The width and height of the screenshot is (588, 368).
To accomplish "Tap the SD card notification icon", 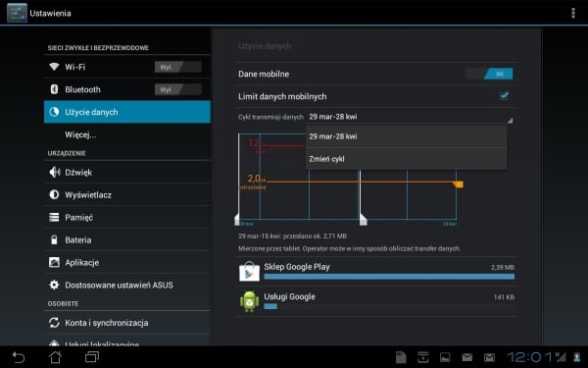I will click(401, 357).
